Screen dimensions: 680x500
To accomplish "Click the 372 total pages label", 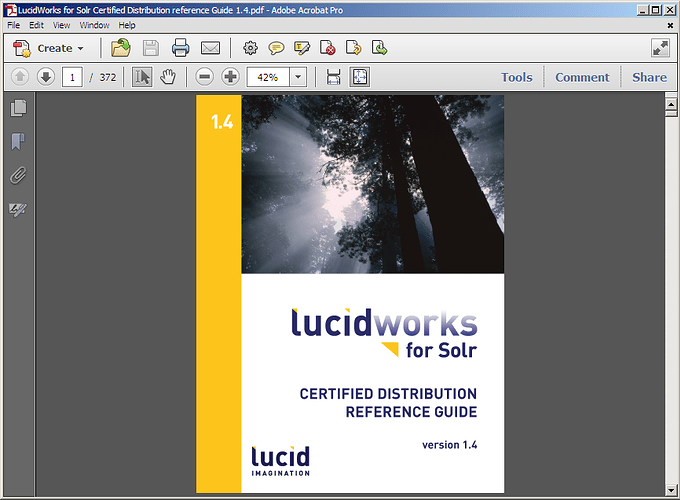I will pyautogui.click(x=108, y=78).
